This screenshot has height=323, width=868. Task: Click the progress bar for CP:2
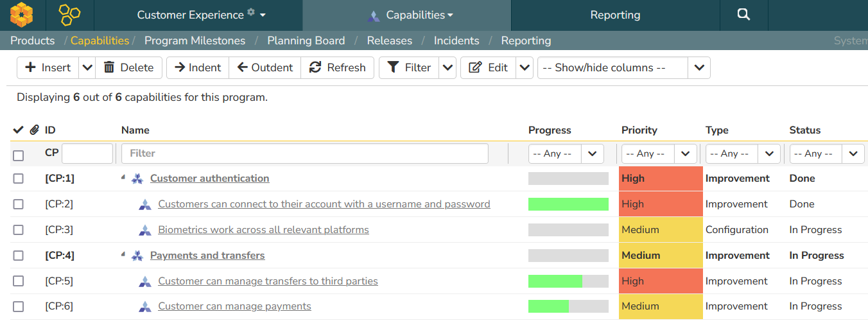pyautogui.click(x=568, y=204)
